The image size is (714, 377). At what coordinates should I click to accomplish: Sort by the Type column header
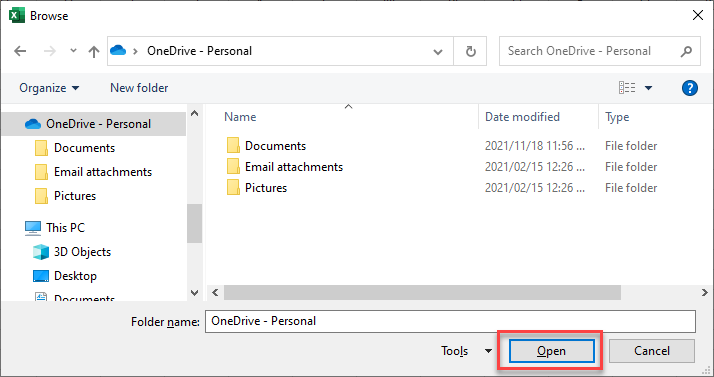[x=617, y=117]
